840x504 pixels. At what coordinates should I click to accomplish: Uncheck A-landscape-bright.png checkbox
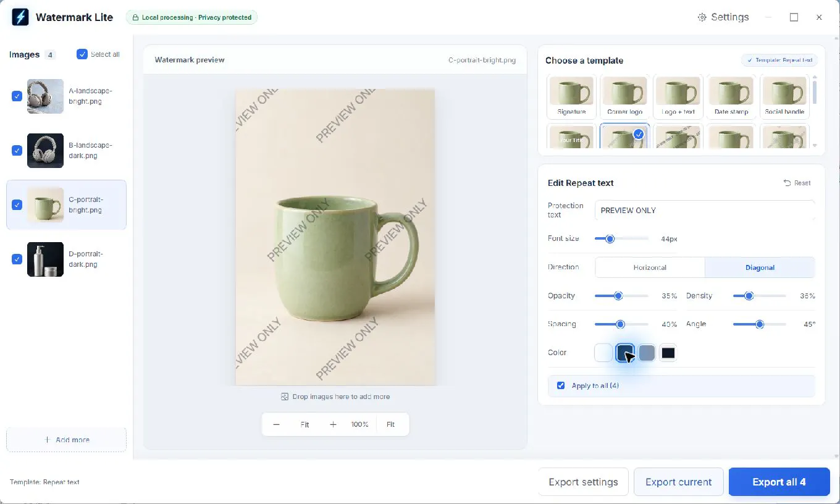(17, 96)
